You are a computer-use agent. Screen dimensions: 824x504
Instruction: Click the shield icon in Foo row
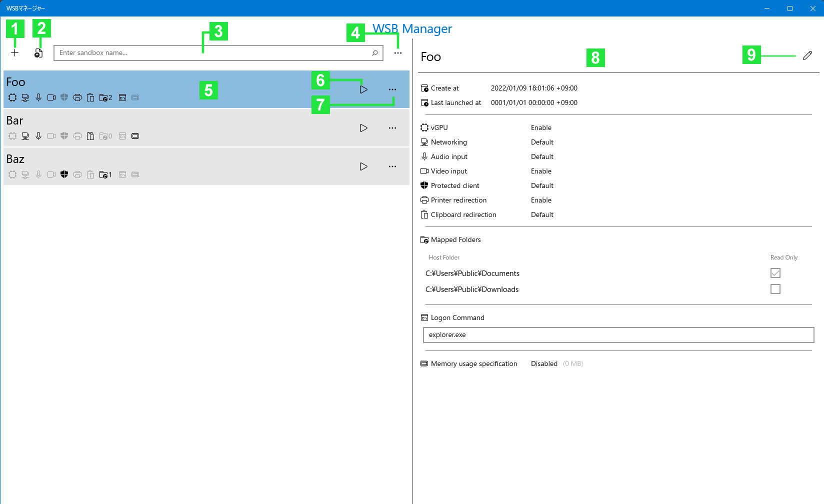click(x=64, y=97)
